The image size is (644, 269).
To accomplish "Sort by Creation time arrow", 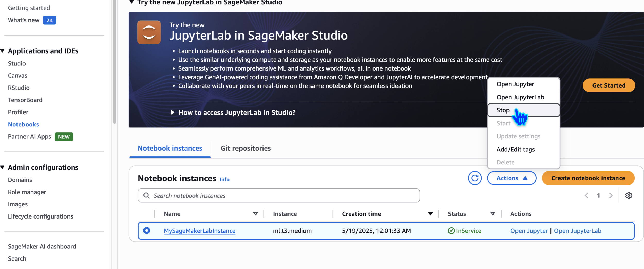I will pyautogui.click(x=430, y=214).
